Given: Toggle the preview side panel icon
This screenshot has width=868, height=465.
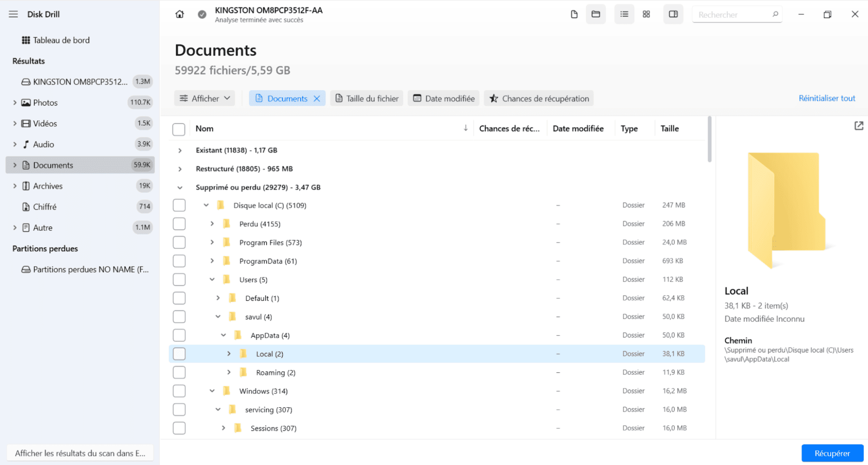Looking at the screenshot, I should coord(673,14).
